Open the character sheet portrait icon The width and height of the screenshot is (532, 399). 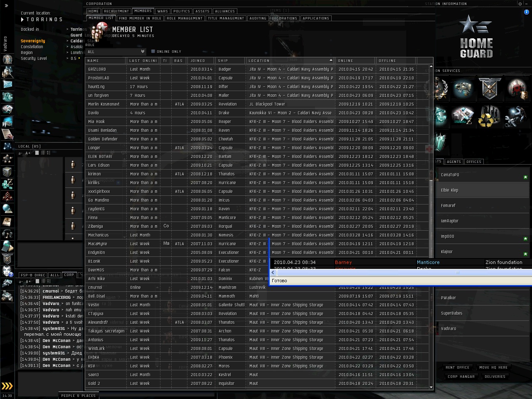(x=7, y=59)
